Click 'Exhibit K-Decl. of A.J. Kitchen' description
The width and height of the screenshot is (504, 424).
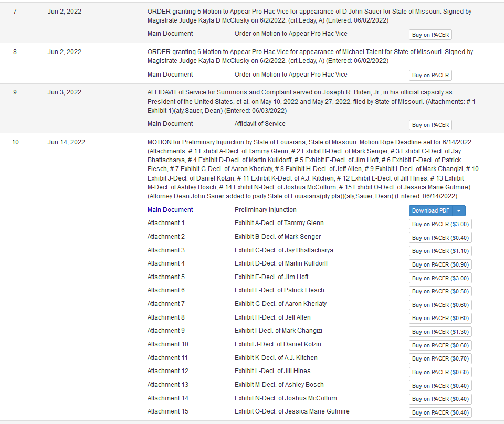click(x=276, y=358)
